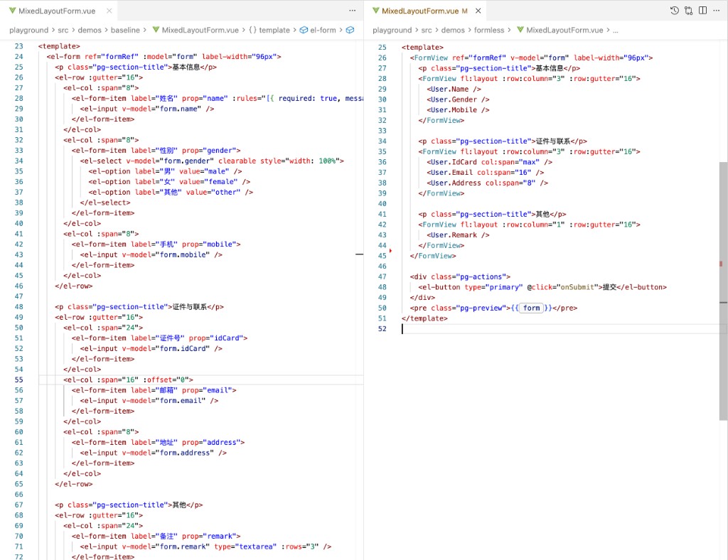Click the open changes compare icon
Viewport: 728px width, 560px height.
click(x=688, y=11)
